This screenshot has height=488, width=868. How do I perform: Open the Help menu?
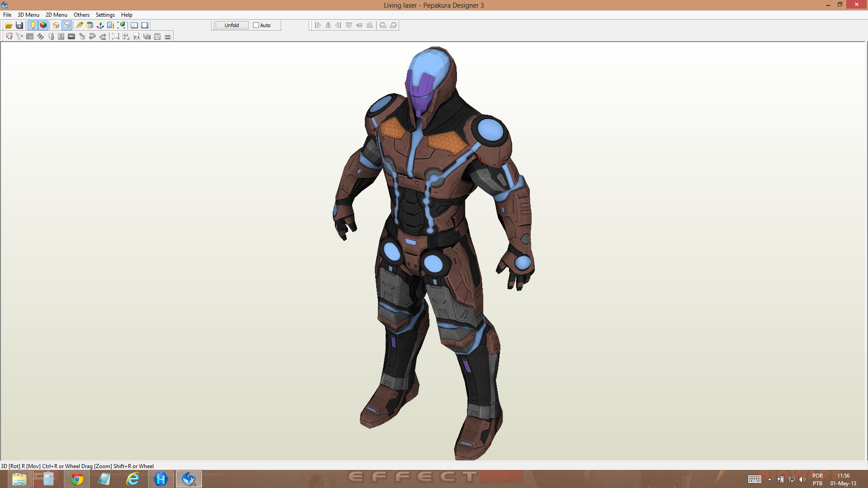point(127,15)
